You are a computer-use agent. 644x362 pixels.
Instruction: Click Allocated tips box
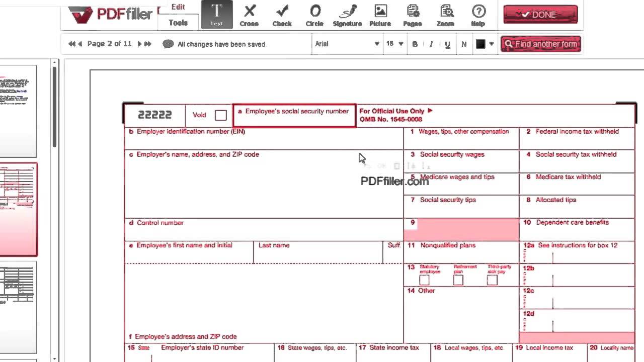point(577,207)
